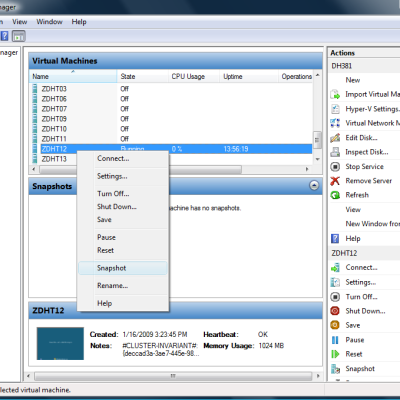Click the Hyper-V Settings icon
The width and height of the screenshot is (400, 400).
[x=335, y=109]
